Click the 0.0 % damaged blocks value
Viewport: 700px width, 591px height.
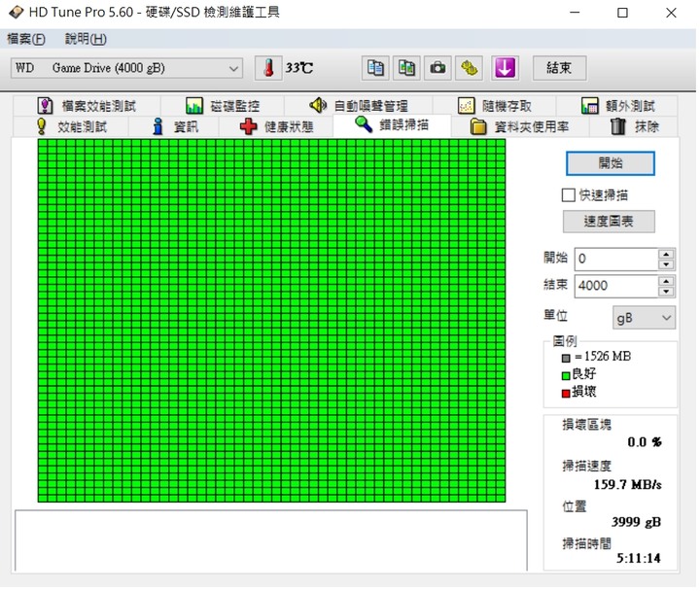[645, 442]
